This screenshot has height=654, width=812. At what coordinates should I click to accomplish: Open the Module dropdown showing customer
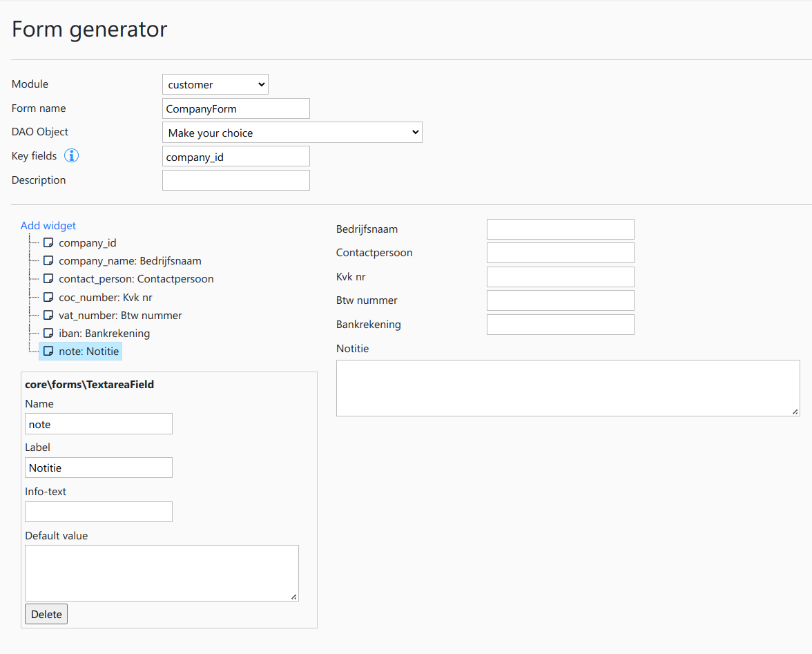215,85
